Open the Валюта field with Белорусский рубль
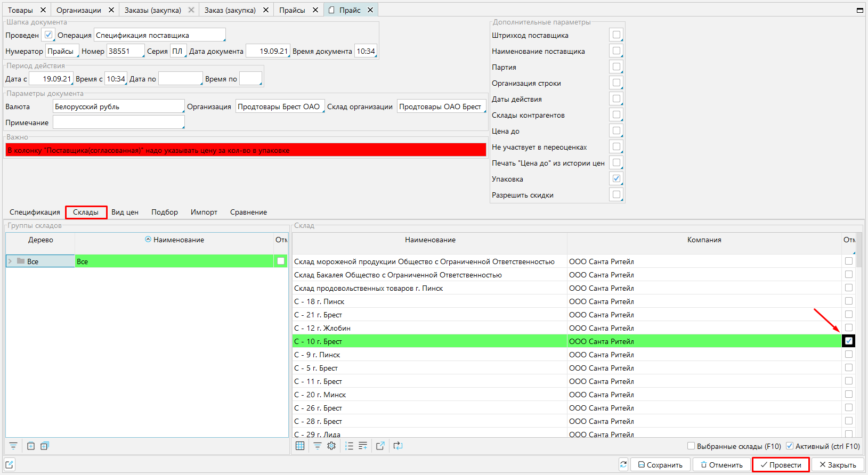The height and width of the screenshot is (475, 868). pyautogui.click(x=118, y=107)
